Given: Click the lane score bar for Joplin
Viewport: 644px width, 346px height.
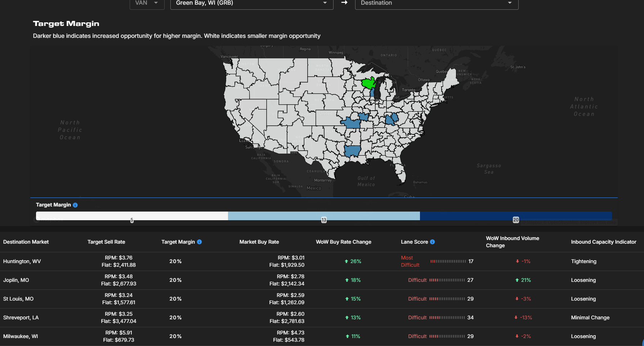Looking at the screenshot, I should 447,280.
